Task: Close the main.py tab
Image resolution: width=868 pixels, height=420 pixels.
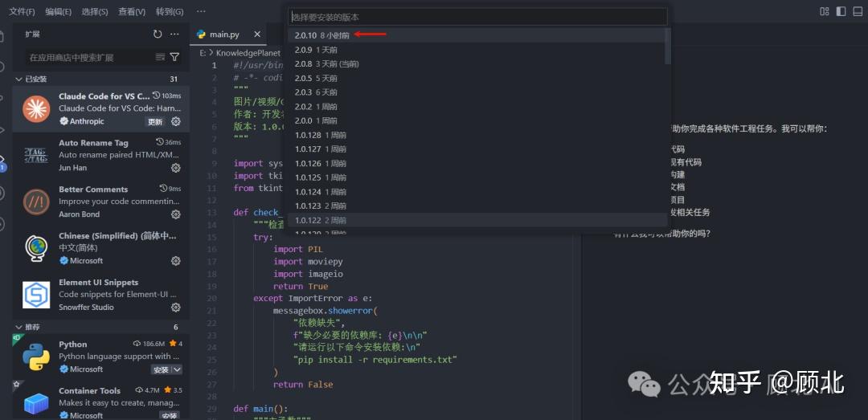Action: point(257,35)
